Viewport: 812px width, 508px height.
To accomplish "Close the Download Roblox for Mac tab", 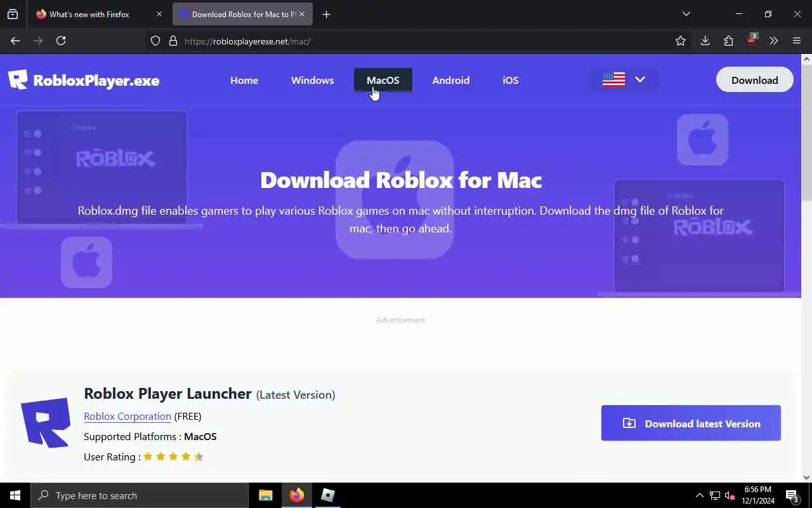I will pos(302,14).
